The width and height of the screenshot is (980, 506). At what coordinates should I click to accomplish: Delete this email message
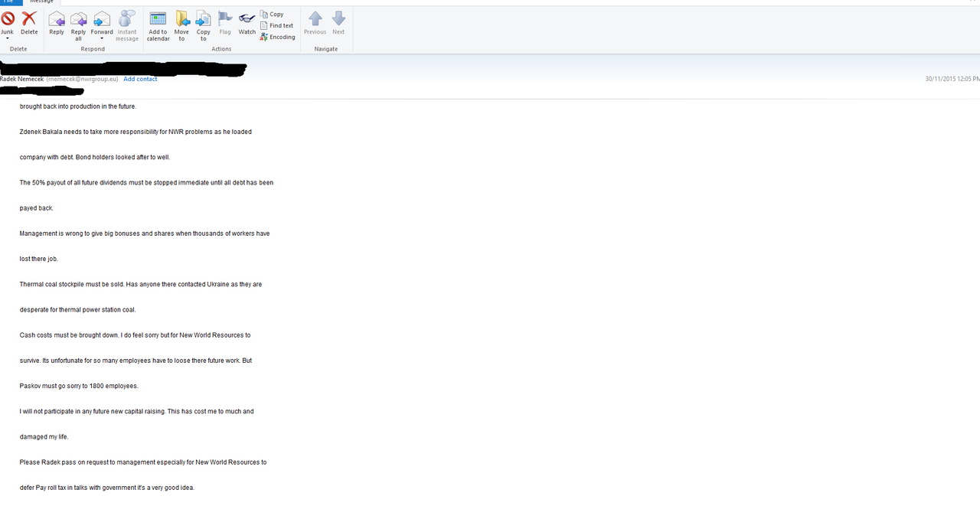(x=29, y=23)
